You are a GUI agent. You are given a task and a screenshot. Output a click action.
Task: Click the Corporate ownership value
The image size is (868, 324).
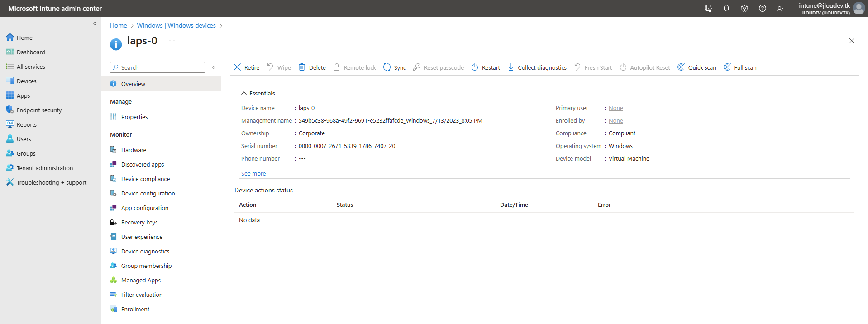pyautogui.click(x=312, y=133)
